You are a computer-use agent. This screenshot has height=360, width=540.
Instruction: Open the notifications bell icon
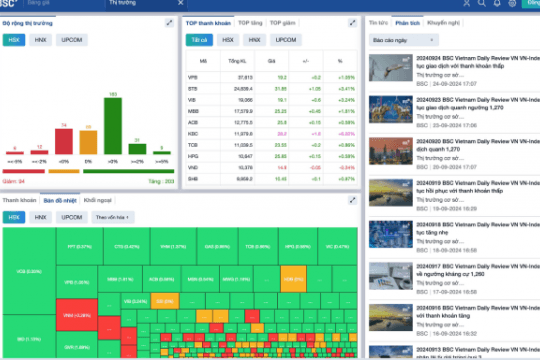497,3
